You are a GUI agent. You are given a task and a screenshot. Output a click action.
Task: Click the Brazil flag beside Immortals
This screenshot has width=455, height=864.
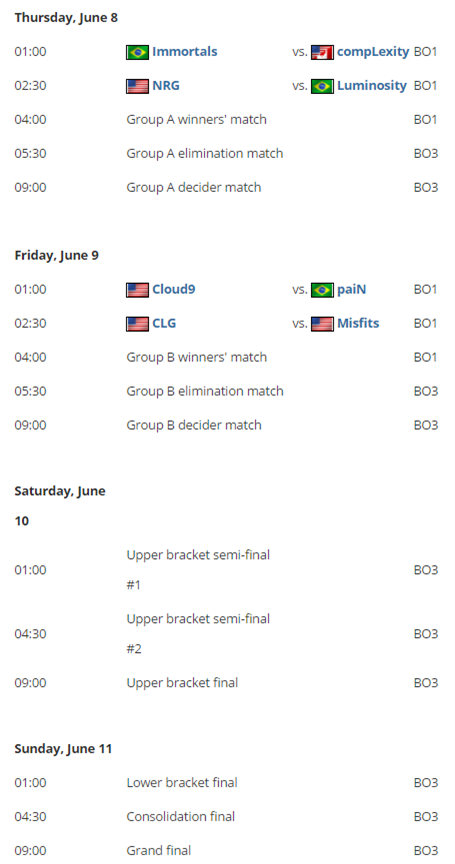coord(137,52)
